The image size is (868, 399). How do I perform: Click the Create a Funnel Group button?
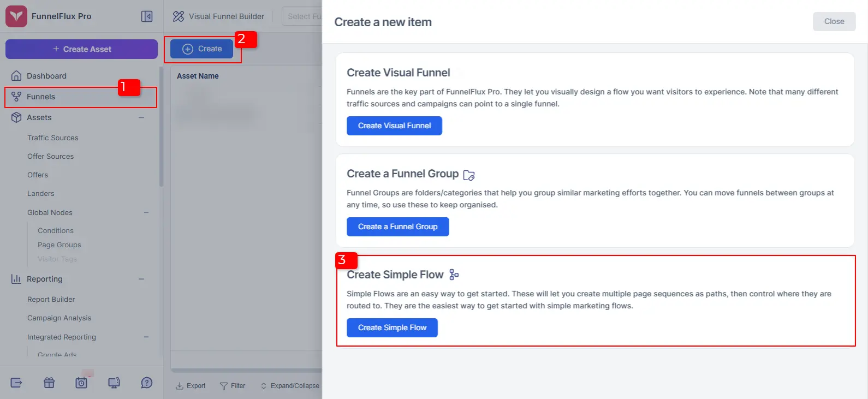[x=398, y=227]
